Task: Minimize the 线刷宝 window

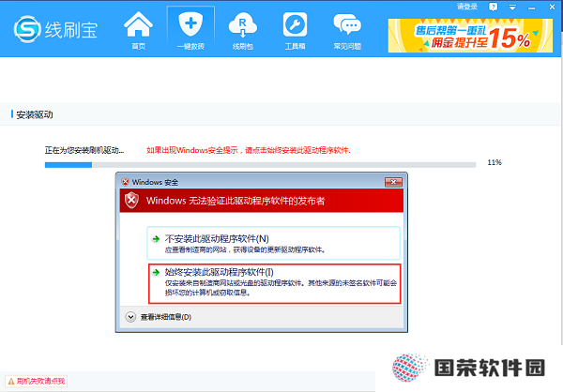Action: 532,8
